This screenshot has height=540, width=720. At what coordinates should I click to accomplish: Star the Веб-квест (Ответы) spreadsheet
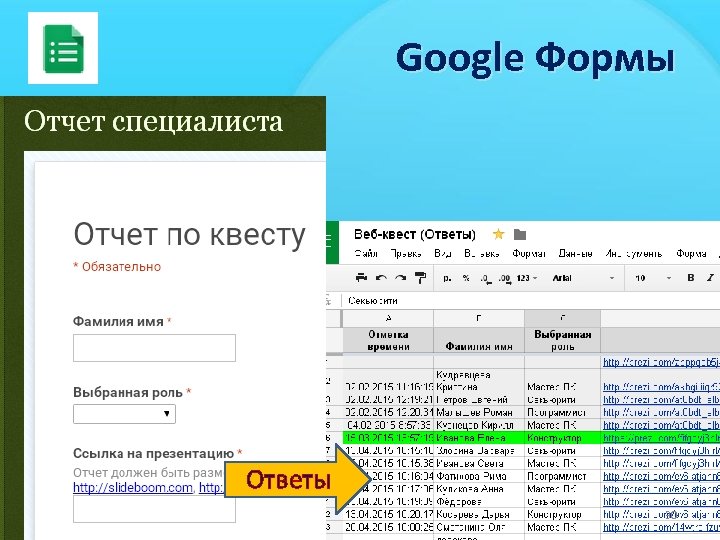(x=498, y=235)
